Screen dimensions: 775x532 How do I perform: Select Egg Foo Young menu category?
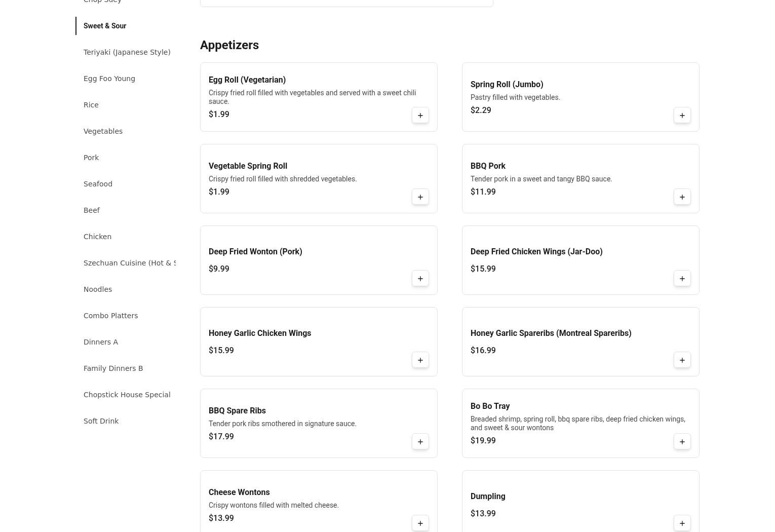click(109, 79)
